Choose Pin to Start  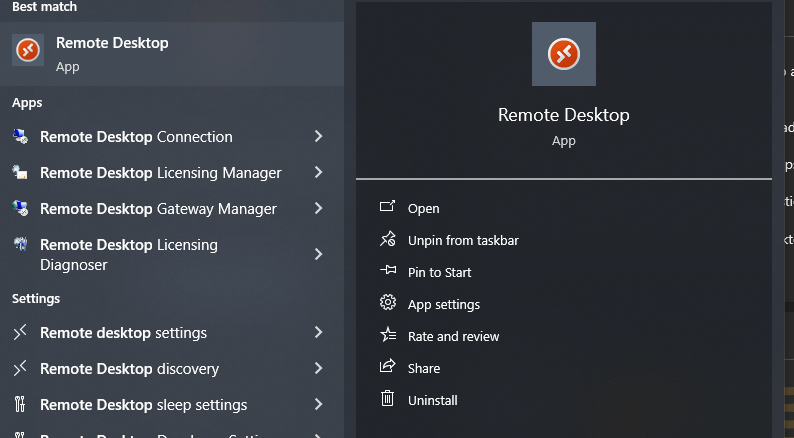(440, 272)
